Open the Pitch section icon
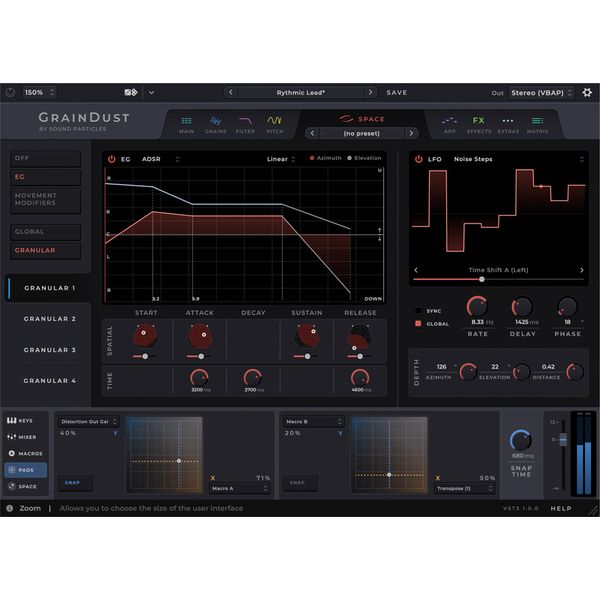Screen dimensions: 600x600 coord(275,125)
